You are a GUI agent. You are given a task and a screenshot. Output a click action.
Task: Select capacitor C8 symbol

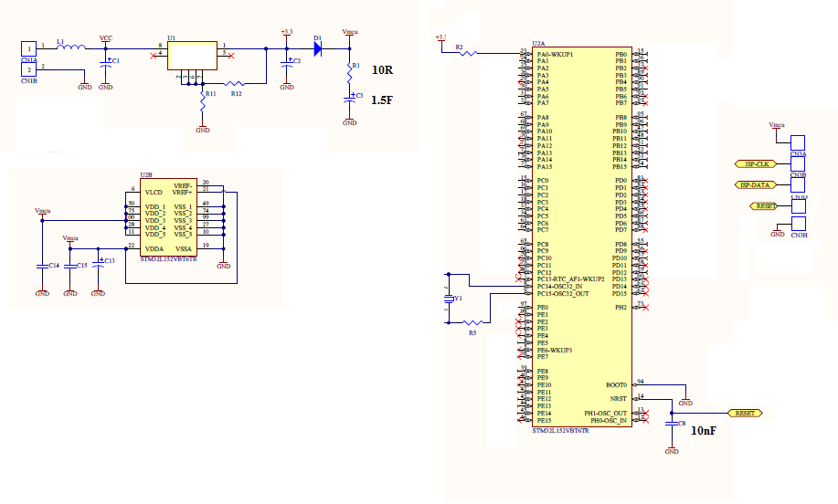coord(672,423)
